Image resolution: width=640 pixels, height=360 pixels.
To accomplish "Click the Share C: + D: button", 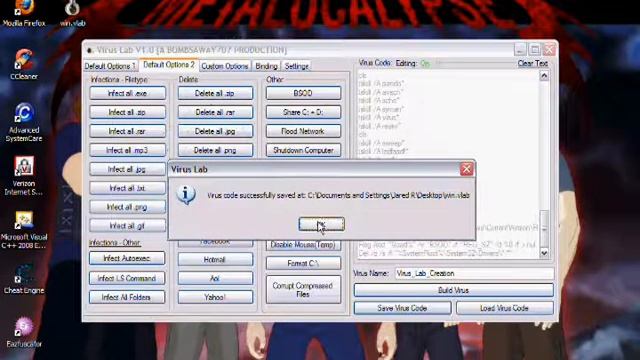I will click(x=303, y=112).
